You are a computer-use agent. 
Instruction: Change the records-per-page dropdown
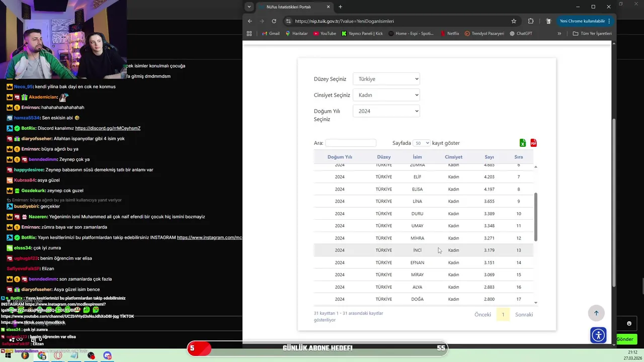click(x=421, y=143)
